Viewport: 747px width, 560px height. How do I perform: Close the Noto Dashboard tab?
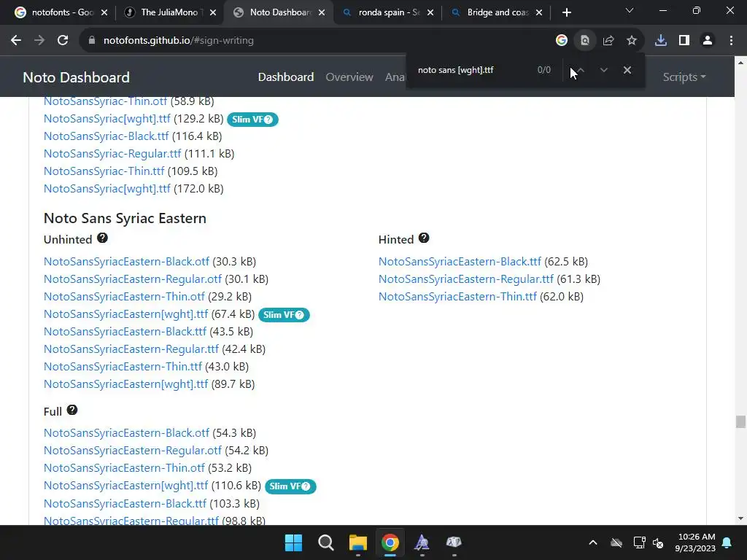click(x=322, y=12)
